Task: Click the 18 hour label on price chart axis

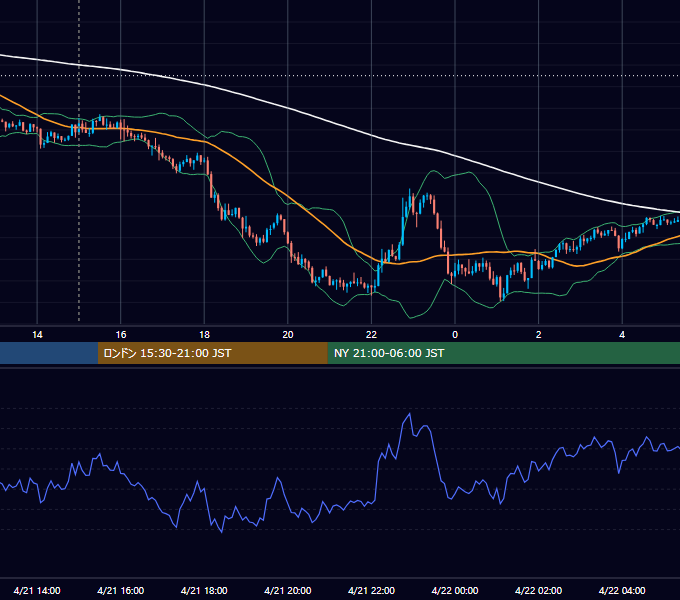Action: (x=204, y=335)
